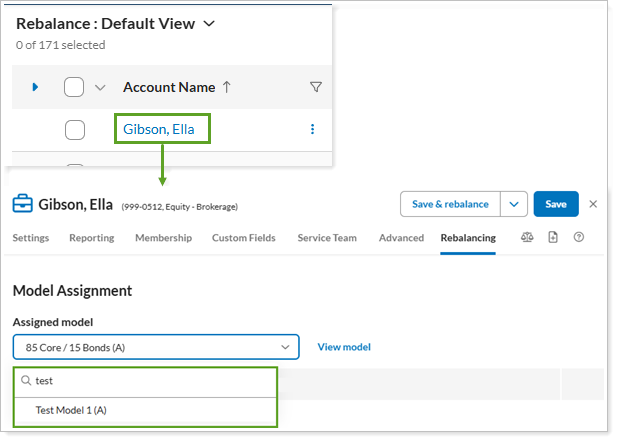Go to the Custom Fields tab

coord(244,238)
